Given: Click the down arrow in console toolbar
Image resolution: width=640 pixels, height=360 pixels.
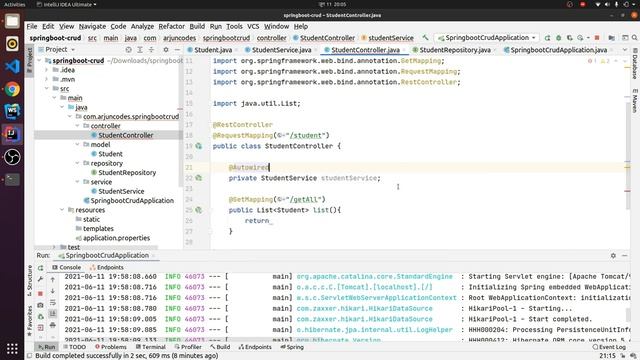Looking at the screenshot, I should coord(53,291).
